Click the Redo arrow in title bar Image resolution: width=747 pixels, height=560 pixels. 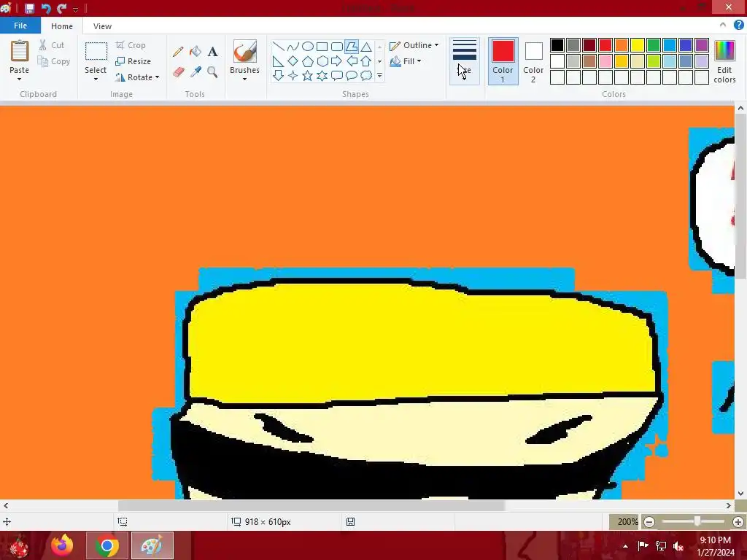click(x=61, y=9)
